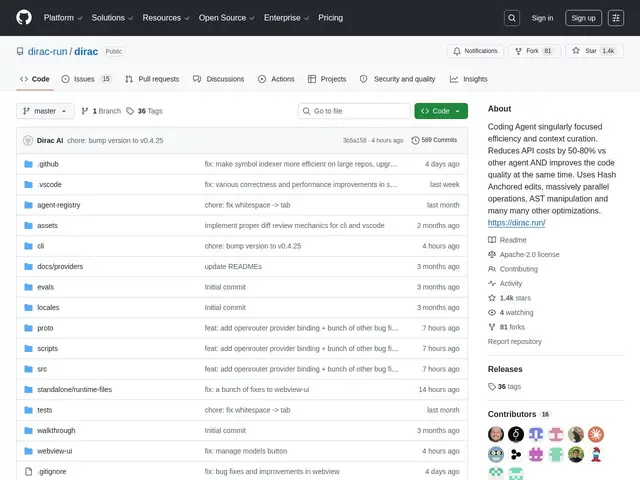
Task: Click the fork icon beside 81 forks
Action: tap(492, 327)
